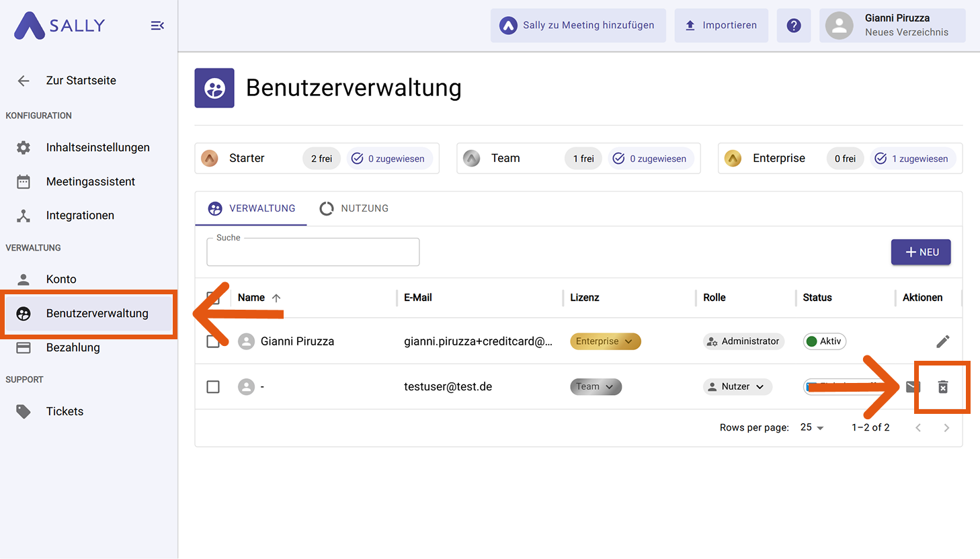This screenshot has height=559, width=980.
Task: Go back via Zur Startseite arrow
Action: coord(24,81)
